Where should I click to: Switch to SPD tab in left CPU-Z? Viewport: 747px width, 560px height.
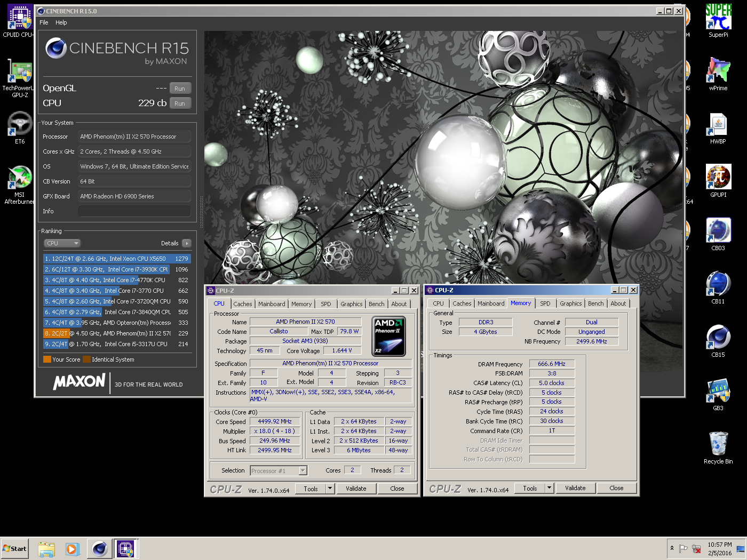pyautogui.click(x=326, y=304)
